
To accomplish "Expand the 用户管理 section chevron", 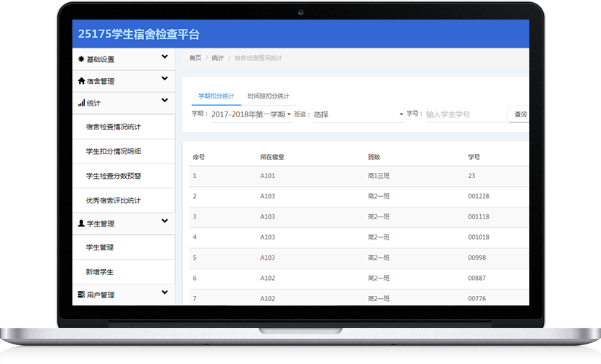I will tap(164, 292).
